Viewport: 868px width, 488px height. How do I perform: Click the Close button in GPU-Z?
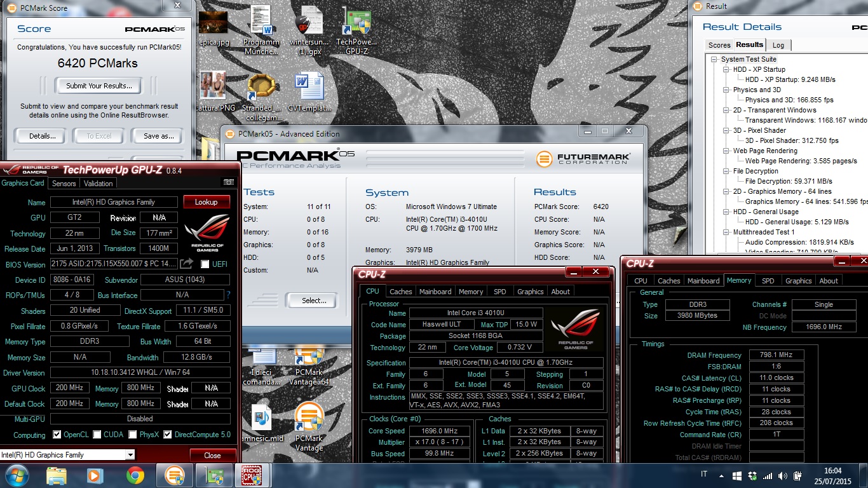(x=212, y=455)
